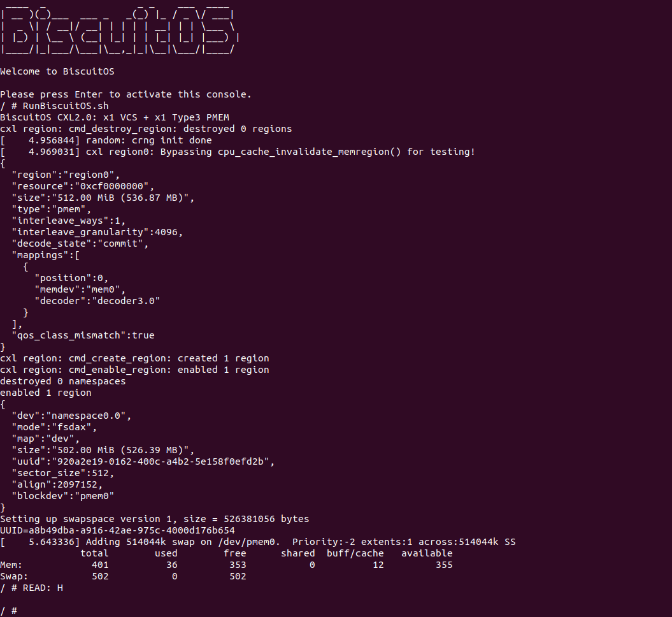The width and height of the screenshot is (672, 617).
Task: Click the region resource value "0xcf0000000"
Action: pos(113,186)
